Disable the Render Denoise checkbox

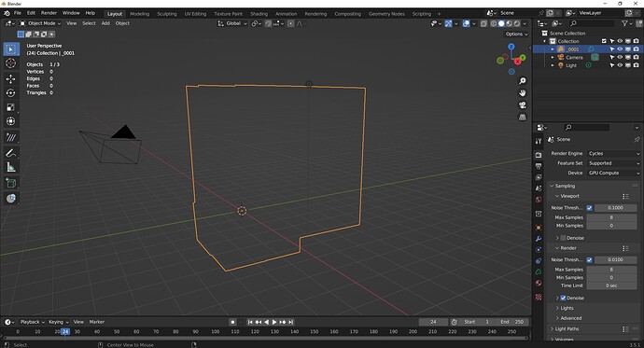click(563, 298)
